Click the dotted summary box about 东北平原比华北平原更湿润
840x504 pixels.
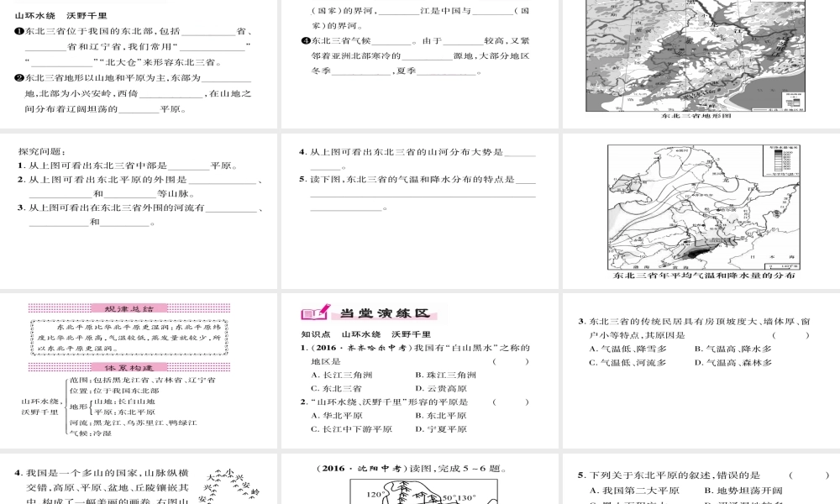[x=129, y=338]
